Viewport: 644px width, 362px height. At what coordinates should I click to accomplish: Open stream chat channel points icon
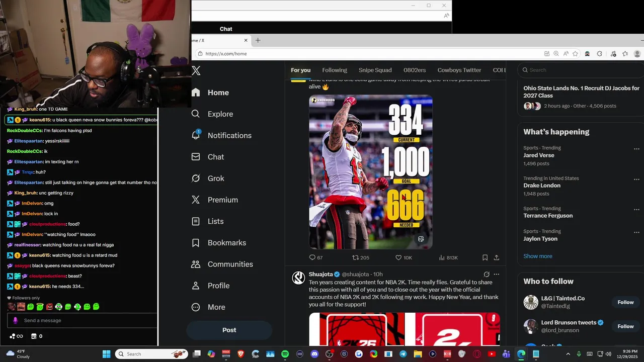16,336
